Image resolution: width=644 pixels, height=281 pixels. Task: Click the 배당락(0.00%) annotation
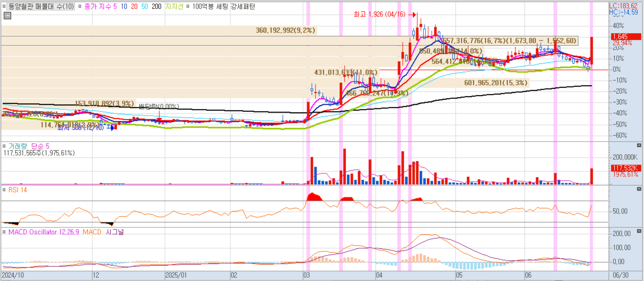pos(159,106)
